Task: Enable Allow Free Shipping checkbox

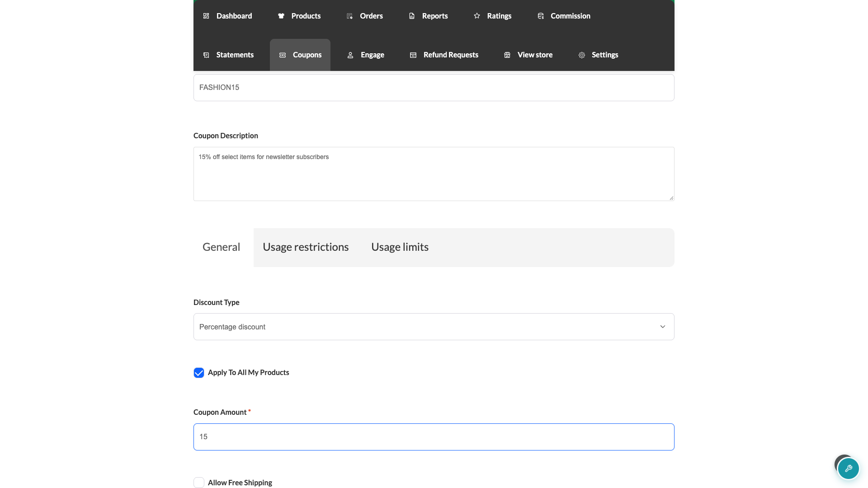Action: click(199, 483)
